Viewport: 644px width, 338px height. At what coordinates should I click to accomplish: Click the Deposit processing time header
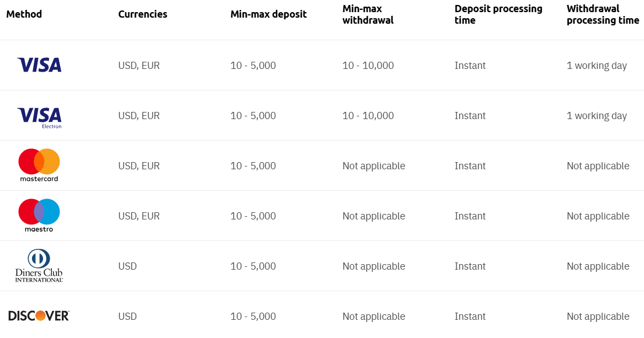pos(498,14)
